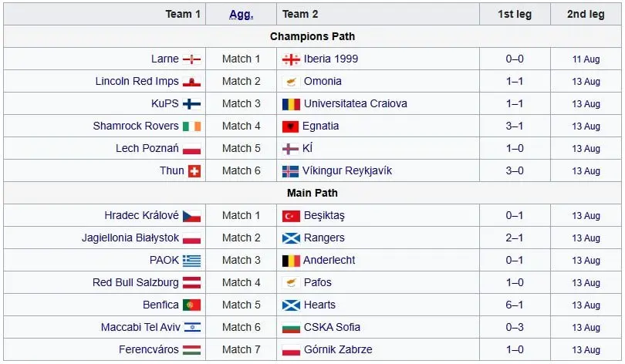Screen dimensions: 625x364
Task: Click the Romania flag next to Universitatea Craiova
Action: pos(291,104)
